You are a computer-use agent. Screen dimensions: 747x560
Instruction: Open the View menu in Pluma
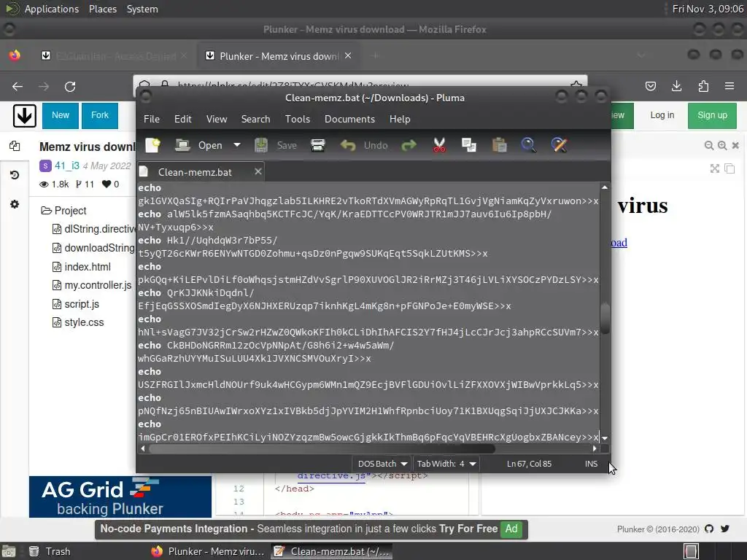(x=216, y=119)
